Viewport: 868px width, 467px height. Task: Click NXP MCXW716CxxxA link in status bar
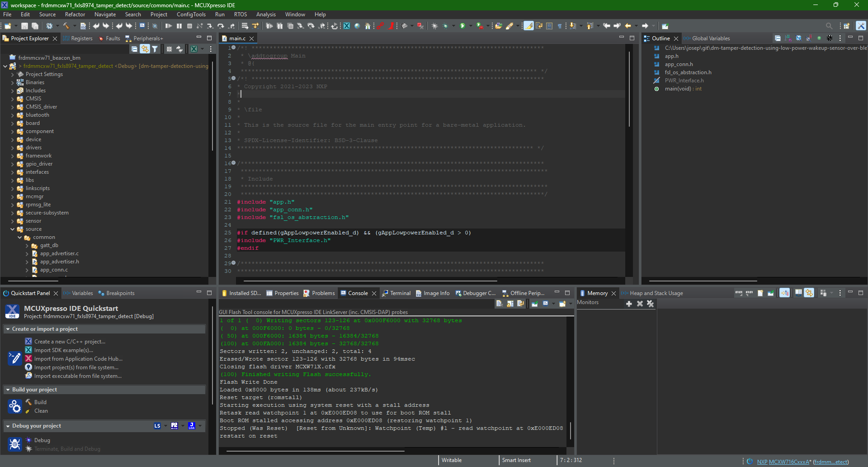[783, 462]
